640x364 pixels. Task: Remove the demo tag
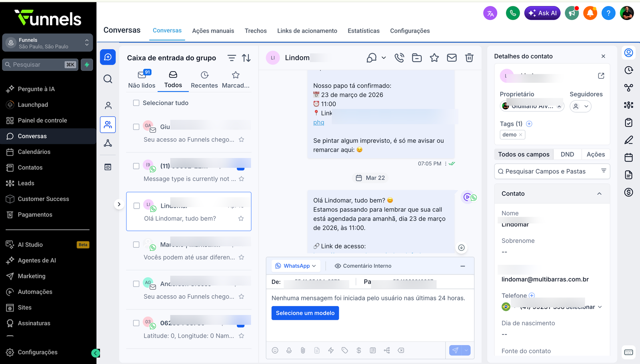pyautogui.click(x=520, y=135)
